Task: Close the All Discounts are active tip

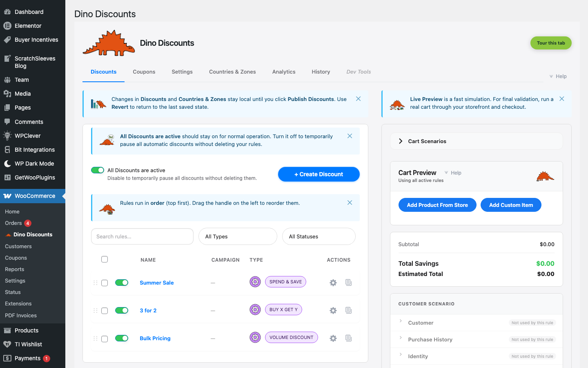Action: (x=350, y=136)
